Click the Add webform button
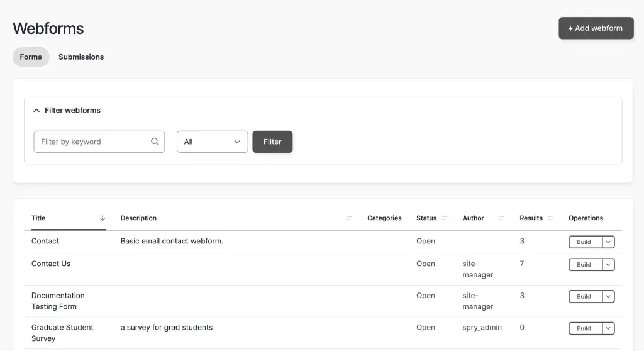 (596, 28)
